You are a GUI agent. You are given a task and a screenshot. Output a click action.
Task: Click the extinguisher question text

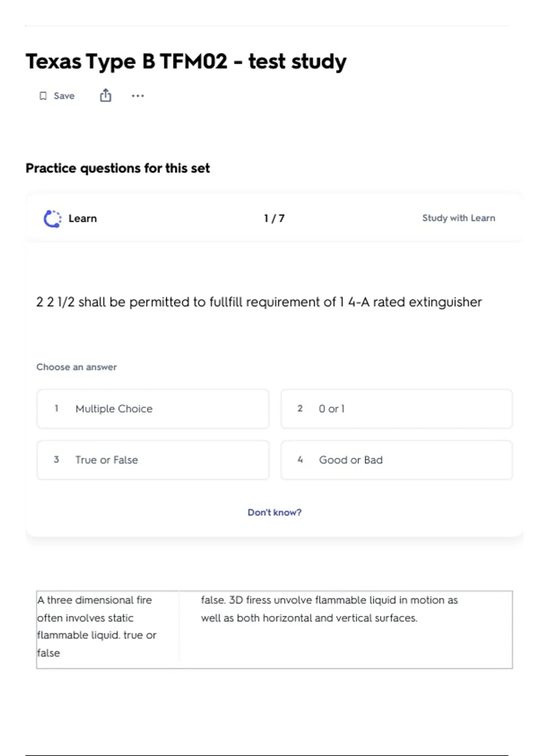pos(259,302)
